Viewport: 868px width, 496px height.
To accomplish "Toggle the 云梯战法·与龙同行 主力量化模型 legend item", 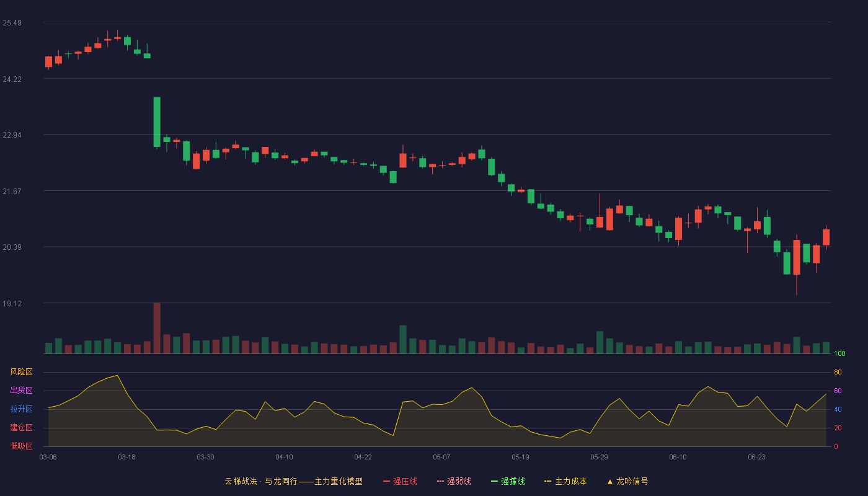I will pyautogui.click(x=294, y=481).
